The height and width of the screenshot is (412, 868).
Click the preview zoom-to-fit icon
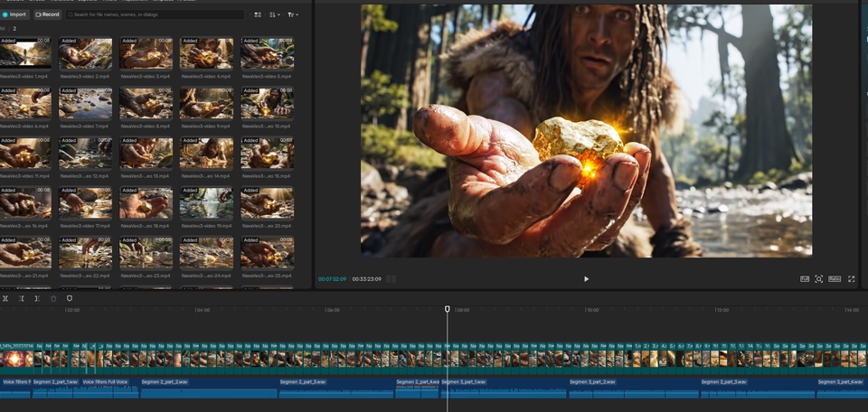click(x=819, y=279)
